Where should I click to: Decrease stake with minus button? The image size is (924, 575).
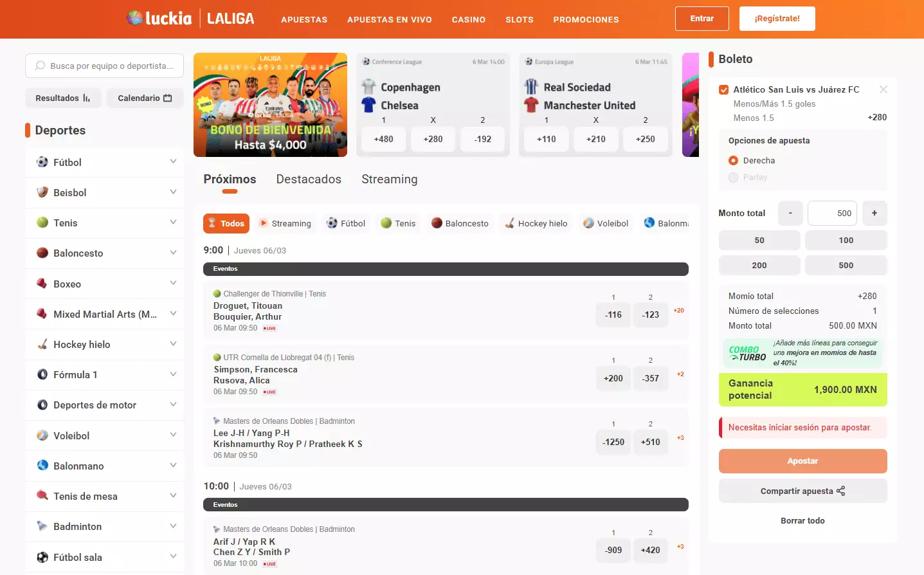click(790, 213)
